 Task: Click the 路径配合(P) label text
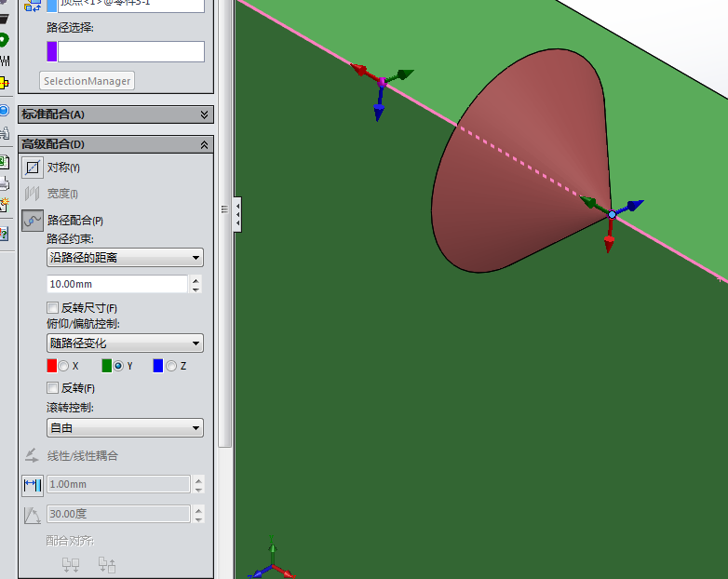coord(75,220)
